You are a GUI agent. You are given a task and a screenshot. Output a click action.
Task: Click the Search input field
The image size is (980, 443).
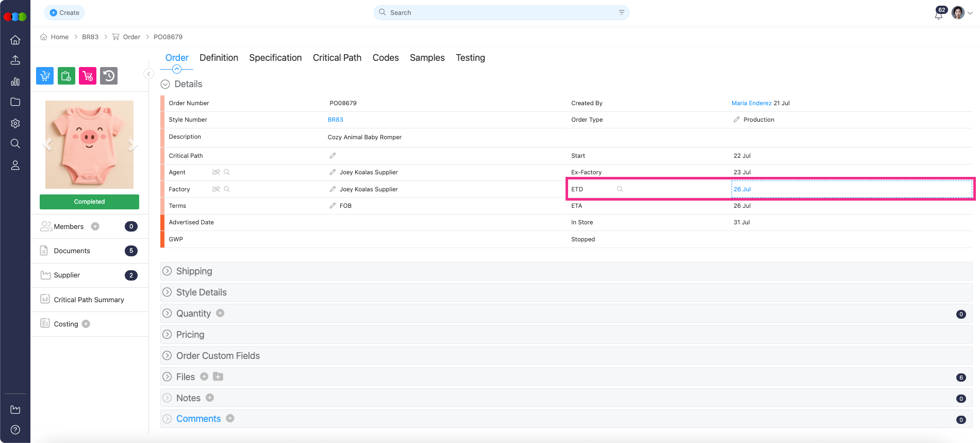point(500,13)
